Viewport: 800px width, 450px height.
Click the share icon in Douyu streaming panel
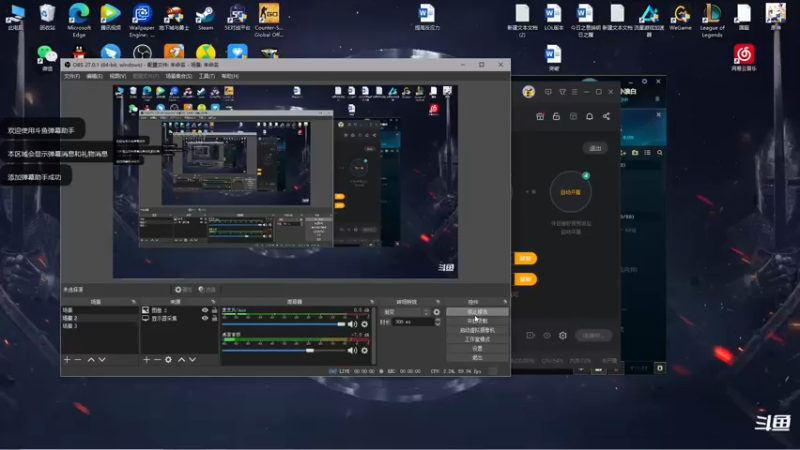point(606,116)
